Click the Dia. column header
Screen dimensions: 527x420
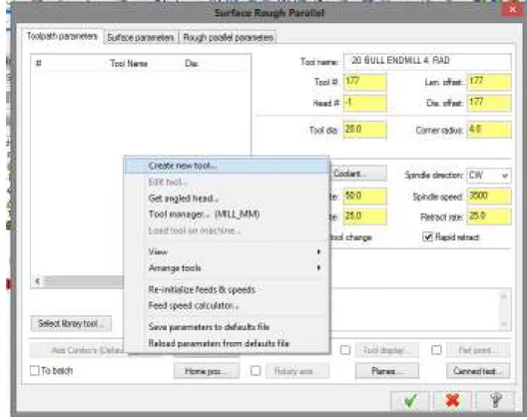tap(192, 64)
